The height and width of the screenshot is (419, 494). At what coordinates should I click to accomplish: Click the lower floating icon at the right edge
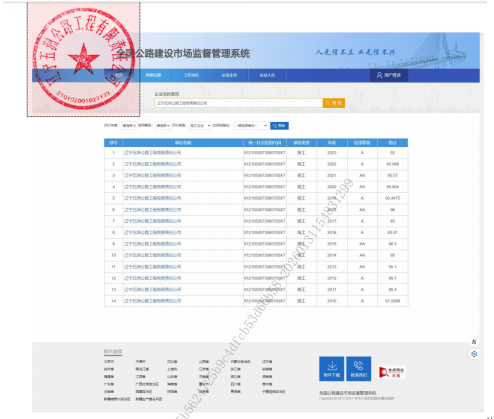click(474, 354)
